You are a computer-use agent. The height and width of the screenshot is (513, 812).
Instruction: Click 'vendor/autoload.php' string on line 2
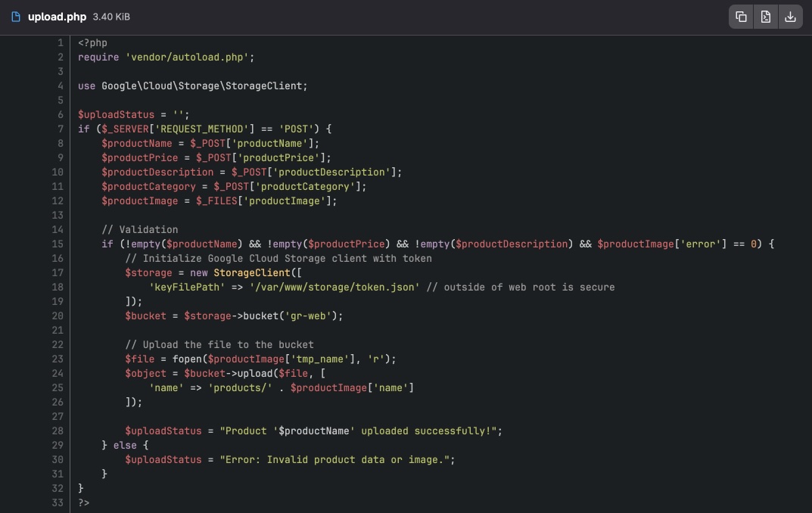click(187, 57)
